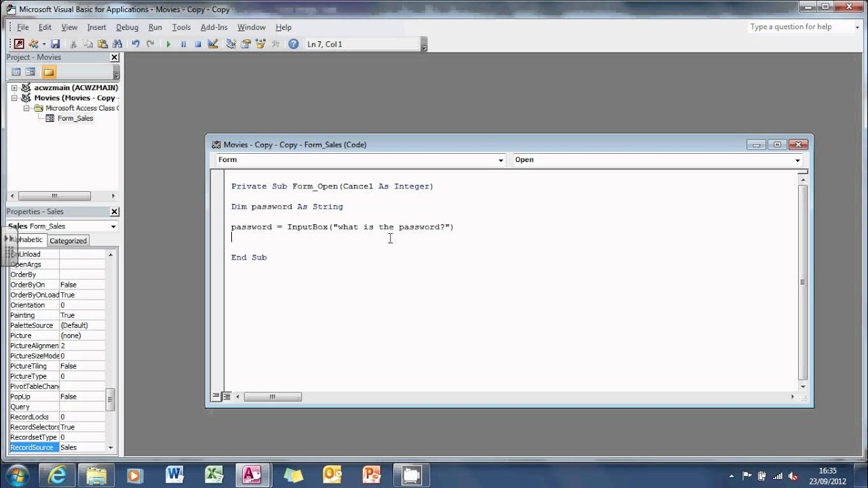Click View Code icon in Project panel

click(x=16, y=72)
